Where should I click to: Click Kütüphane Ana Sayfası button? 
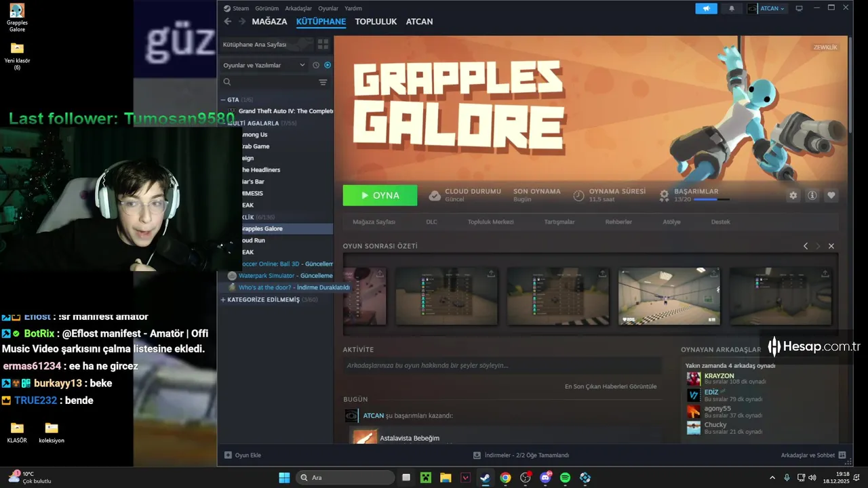pyautogui.click(x=267, y=44)
